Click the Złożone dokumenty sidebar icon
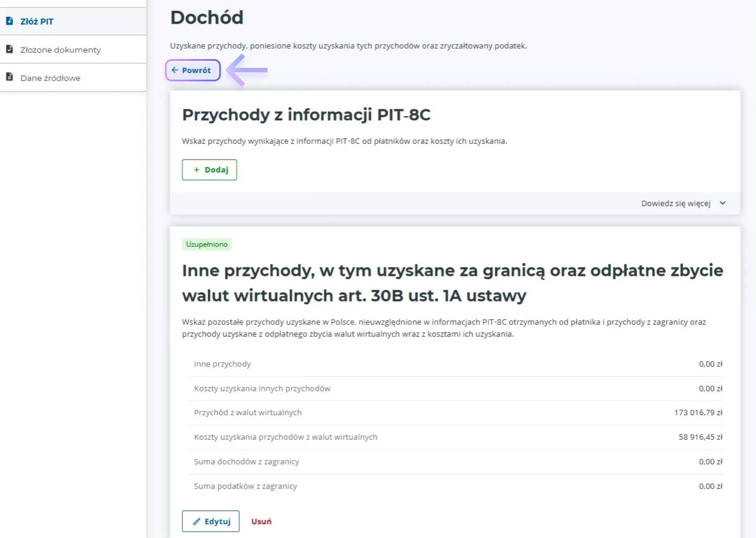This screenshot has height=538, width=756. point(9,49)
